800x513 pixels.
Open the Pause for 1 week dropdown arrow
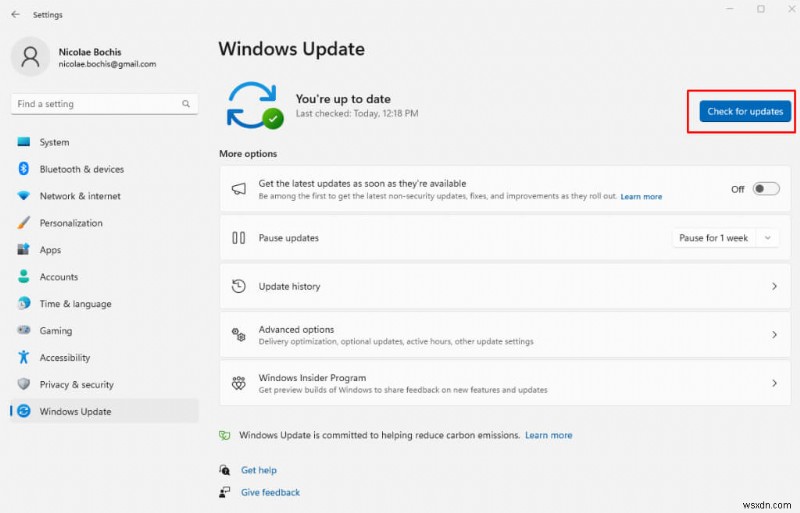click(767, 238)
